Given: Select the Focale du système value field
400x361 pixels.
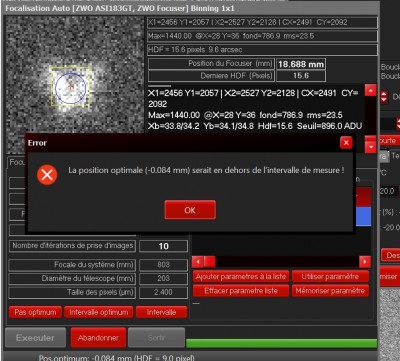Looking at the screenshot, I should (163, 265).
